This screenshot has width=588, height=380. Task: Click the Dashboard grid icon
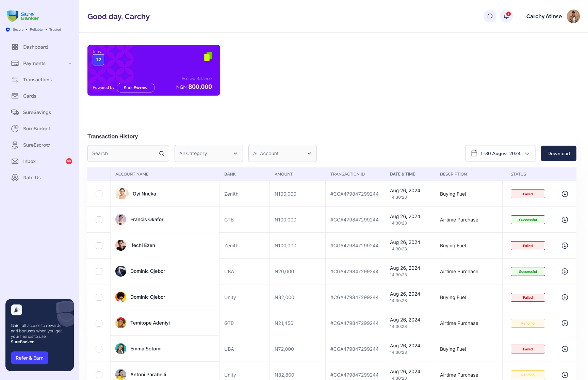point(15,47)
